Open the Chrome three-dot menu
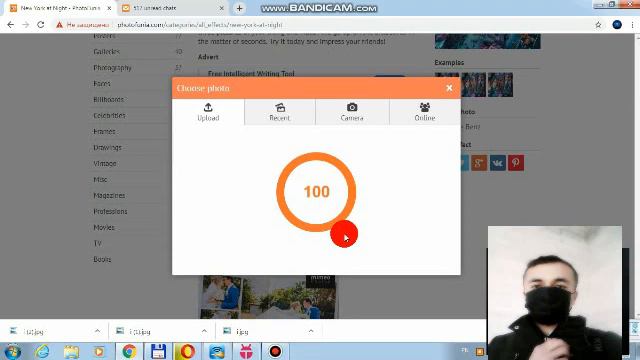The height and width of the screenshot is (360, 640). (x=632, y=25)
